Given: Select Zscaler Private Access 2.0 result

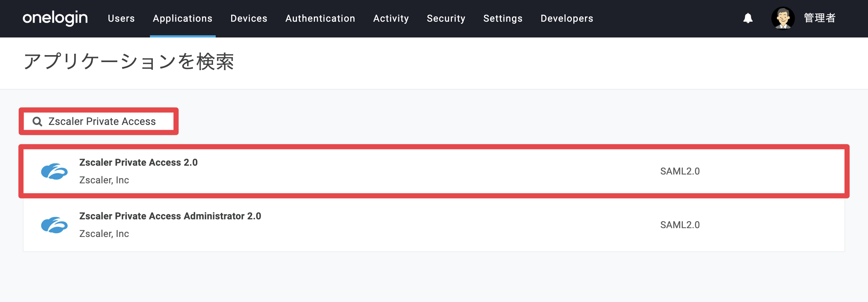Looking at the screenshot, I should (x=434, y=171).
